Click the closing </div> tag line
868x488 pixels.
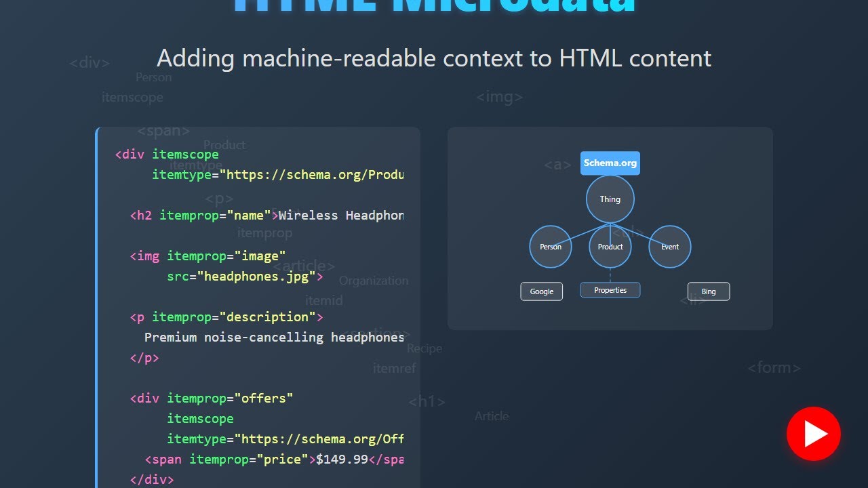[152, 480]
